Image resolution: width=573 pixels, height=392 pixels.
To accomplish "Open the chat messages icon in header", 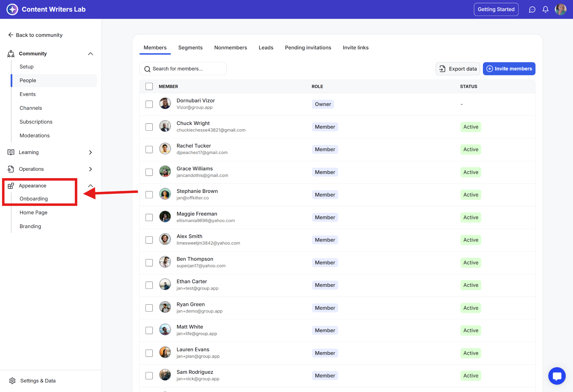I will click(532, 10).
